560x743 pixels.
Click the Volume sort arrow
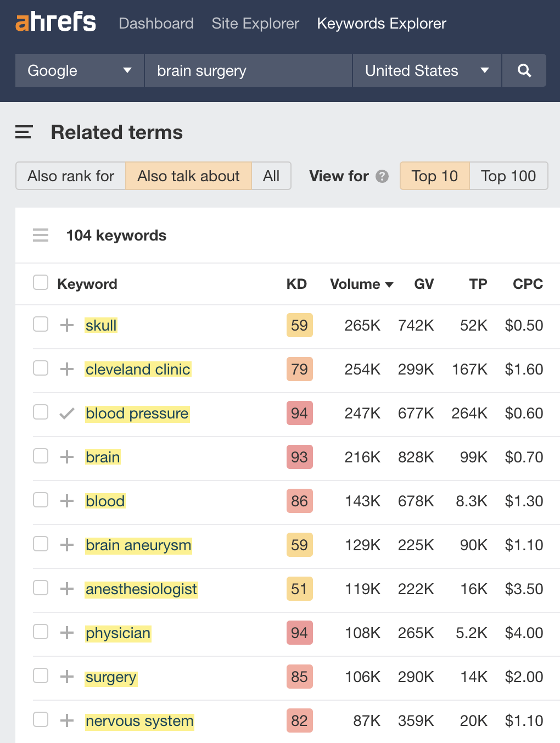pyautogui.click(x=389, y=284)
